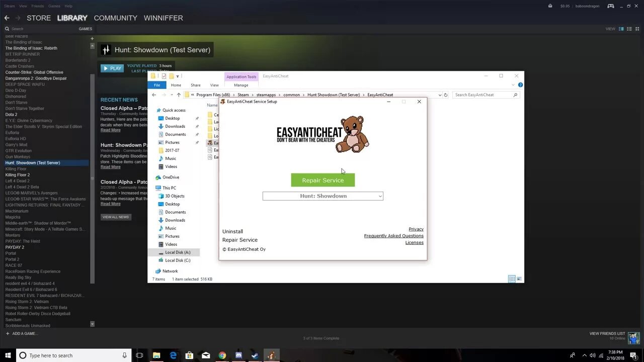Open the Licenses link
Screen dimensions: 644x362
415,242
